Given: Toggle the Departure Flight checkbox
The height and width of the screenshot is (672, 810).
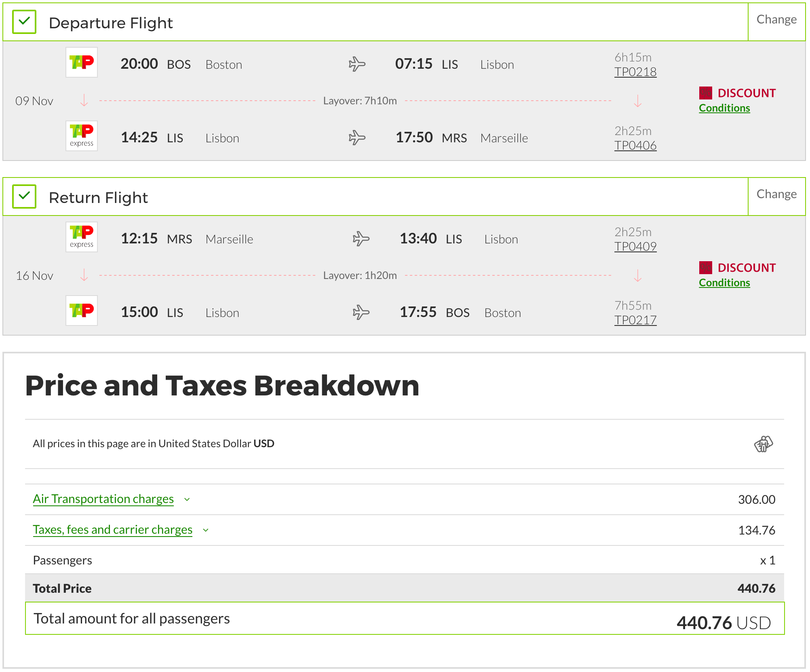Looking at the screenshot, I should pos(24,22).
